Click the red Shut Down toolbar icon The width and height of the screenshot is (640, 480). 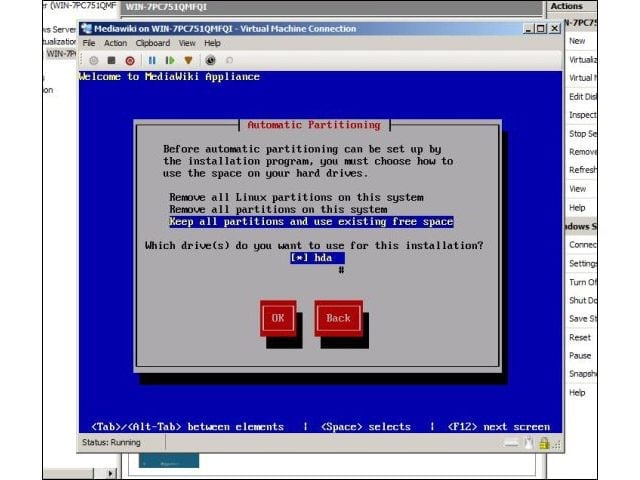pos(130,60)
